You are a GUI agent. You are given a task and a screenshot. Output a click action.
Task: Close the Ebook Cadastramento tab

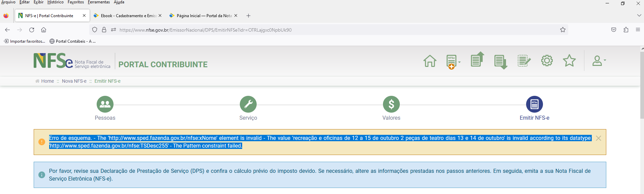(160, 16)
